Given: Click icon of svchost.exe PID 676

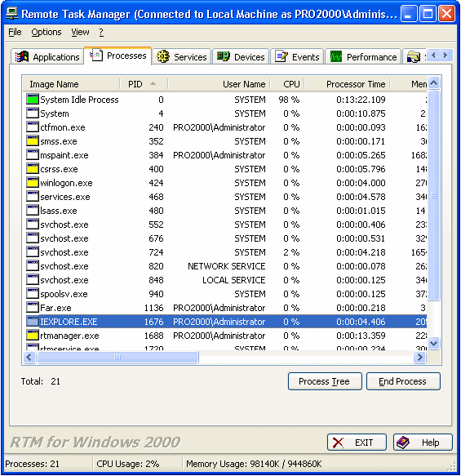Looking at the screenshot, I should (x=33, y=238).
